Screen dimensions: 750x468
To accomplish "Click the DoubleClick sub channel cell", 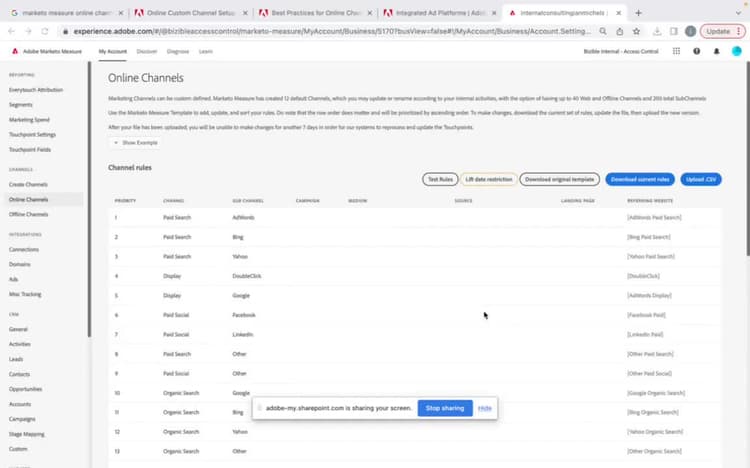I will 247,276.
